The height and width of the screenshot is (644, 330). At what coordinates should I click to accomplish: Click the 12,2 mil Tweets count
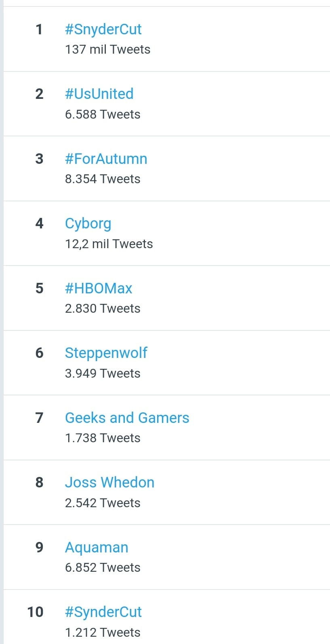(x=109, y=244)
